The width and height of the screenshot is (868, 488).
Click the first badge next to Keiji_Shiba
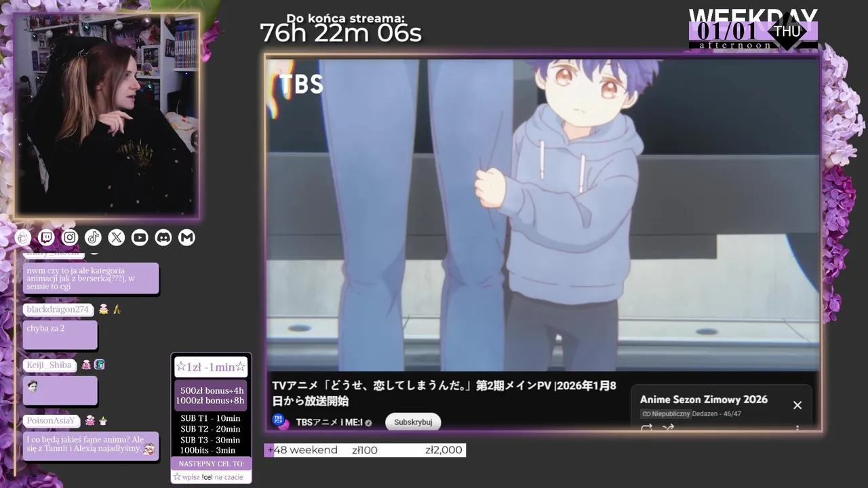coord(86,365)
